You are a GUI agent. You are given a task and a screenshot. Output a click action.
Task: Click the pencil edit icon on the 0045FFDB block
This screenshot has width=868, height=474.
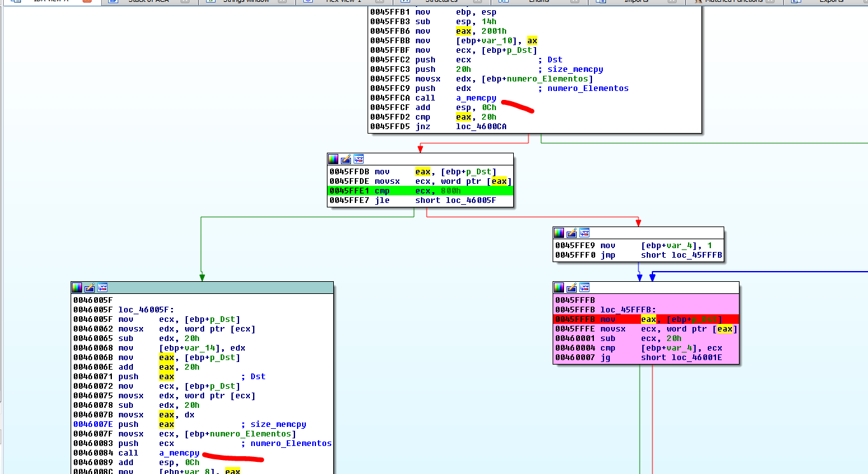tap(347, 159)
